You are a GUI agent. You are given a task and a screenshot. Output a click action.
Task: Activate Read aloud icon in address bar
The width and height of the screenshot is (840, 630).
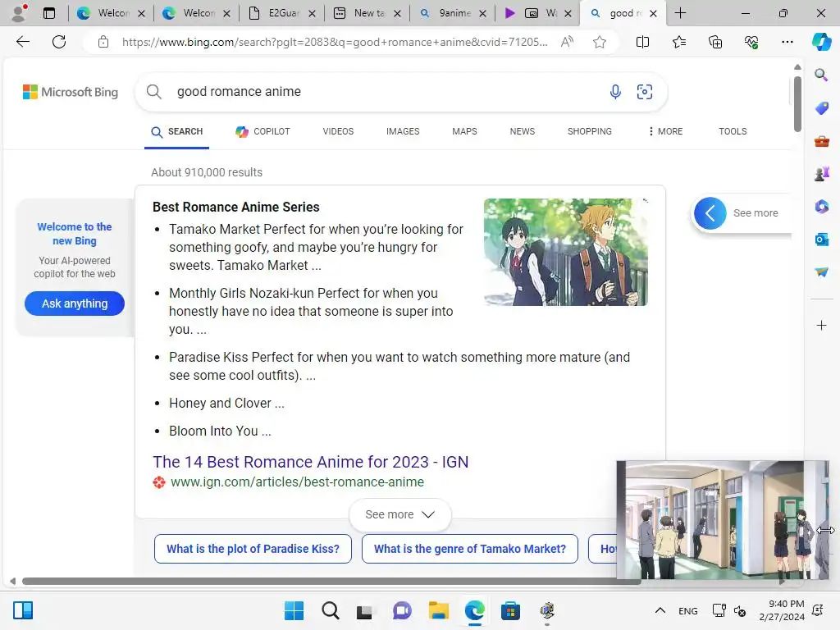tap(567, 42)
